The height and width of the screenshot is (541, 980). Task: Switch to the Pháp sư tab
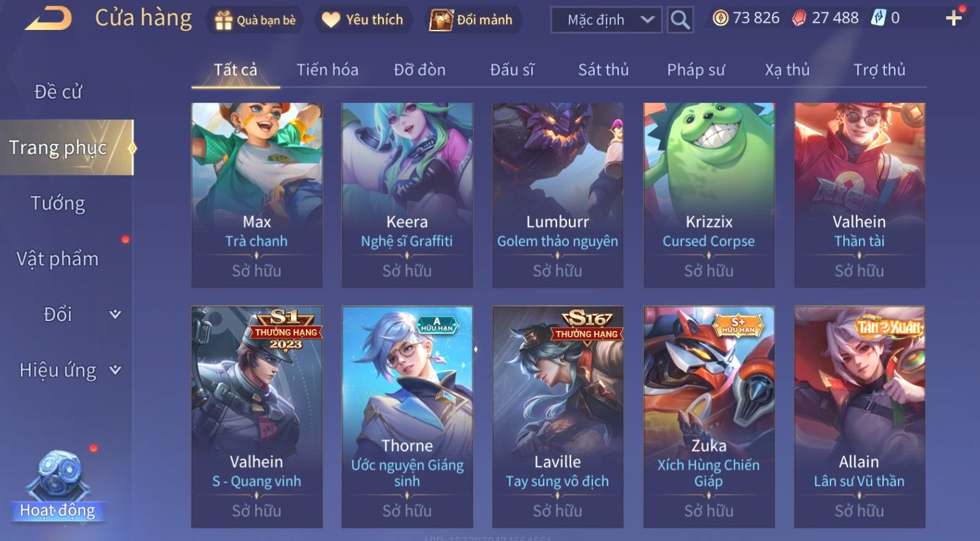click(696, 70)
